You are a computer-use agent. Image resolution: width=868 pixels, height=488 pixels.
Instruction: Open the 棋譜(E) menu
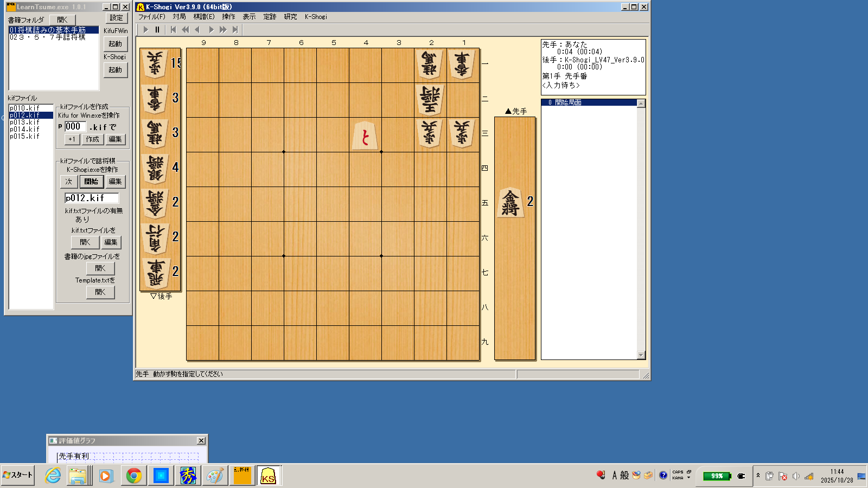pyautogui.click(x=204, y=17)
